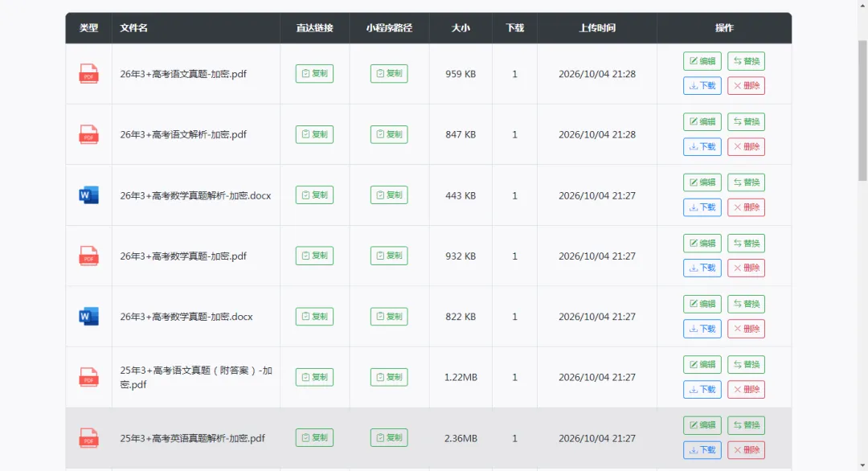This screenshot has height=471, width=868.
Task: Click the scrollbar down arrow
Action: pyautogui.click(x=863, y=466)
